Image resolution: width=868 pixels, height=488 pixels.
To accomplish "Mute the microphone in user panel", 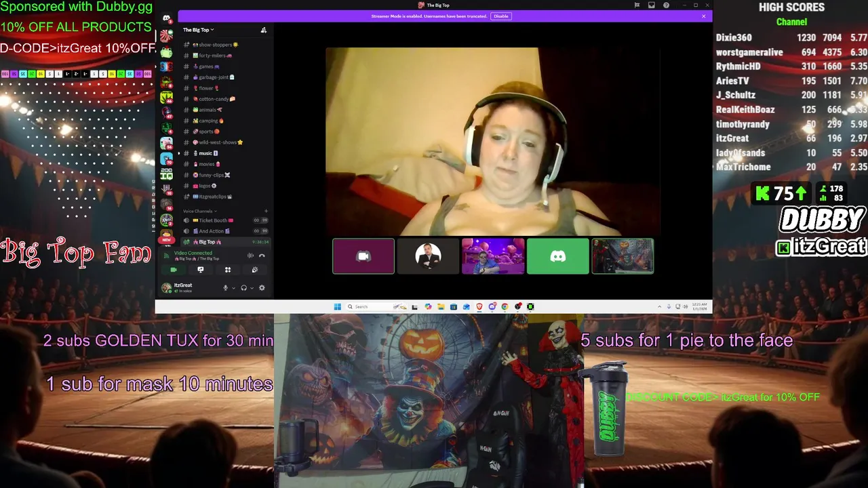I will click(x=225, y=288).
